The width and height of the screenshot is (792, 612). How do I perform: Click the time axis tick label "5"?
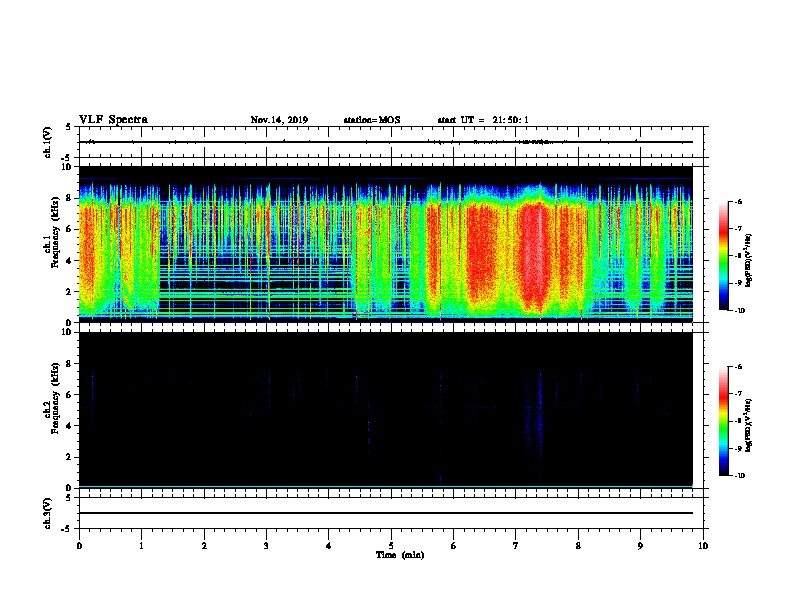(391, 546)
